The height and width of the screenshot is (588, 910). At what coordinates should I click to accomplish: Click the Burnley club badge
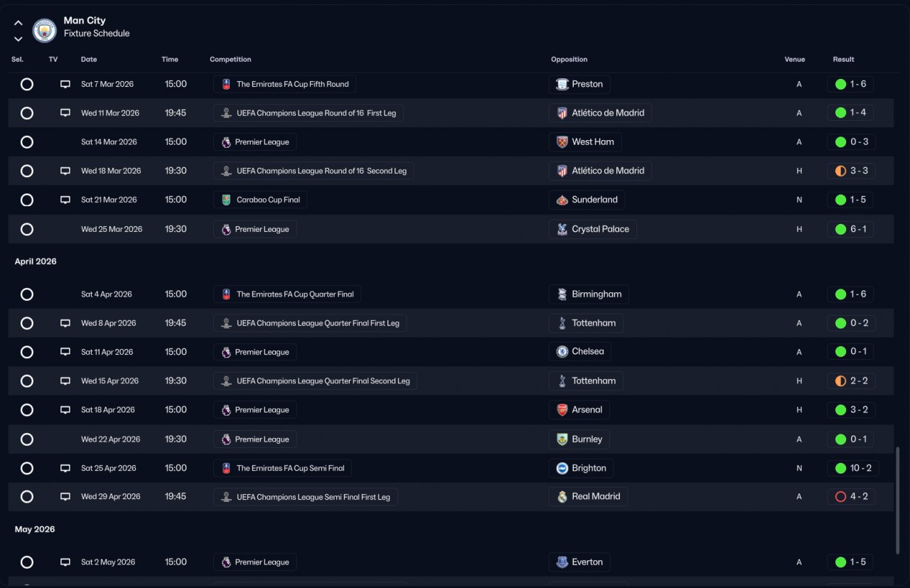[x=562, y=439]
